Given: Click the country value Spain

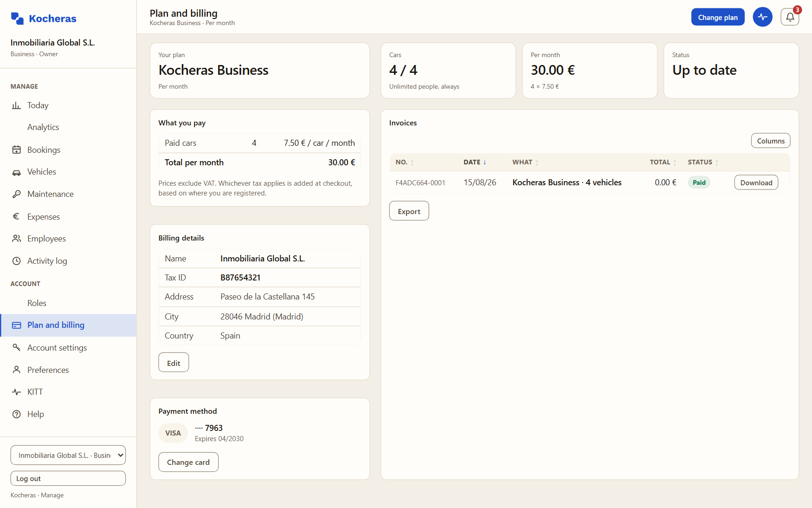Looking at the screenshot, I should point(230,336).
